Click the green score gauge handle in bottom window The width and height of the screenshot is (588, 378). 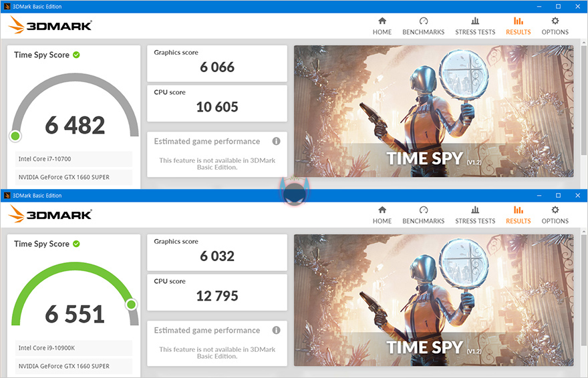pyautogui.click(x=131, y=304)
